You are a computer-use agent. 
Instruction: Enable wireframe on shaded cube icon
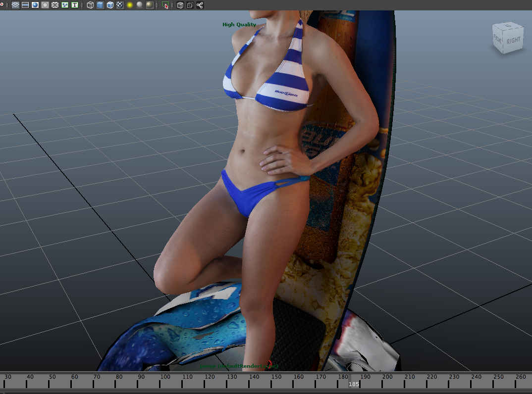(110, 5)
